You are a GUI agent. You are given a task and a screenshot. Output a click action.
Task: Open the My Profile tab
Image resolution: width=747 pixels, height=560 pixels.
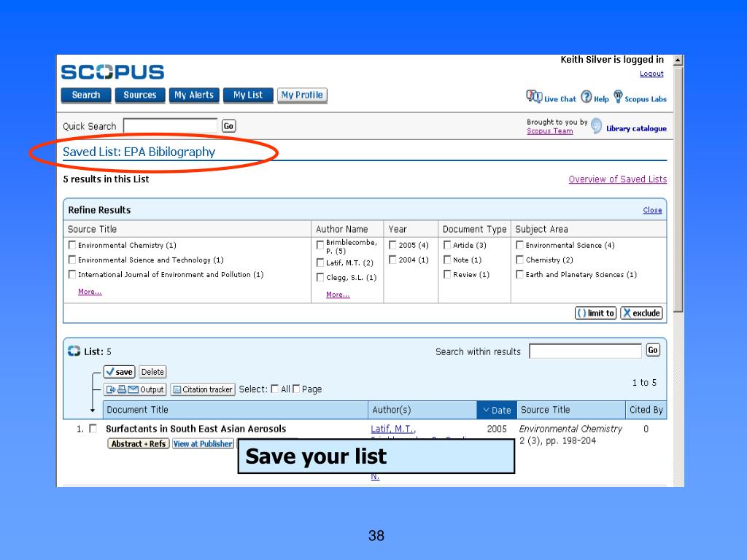(x=302, y=96)
